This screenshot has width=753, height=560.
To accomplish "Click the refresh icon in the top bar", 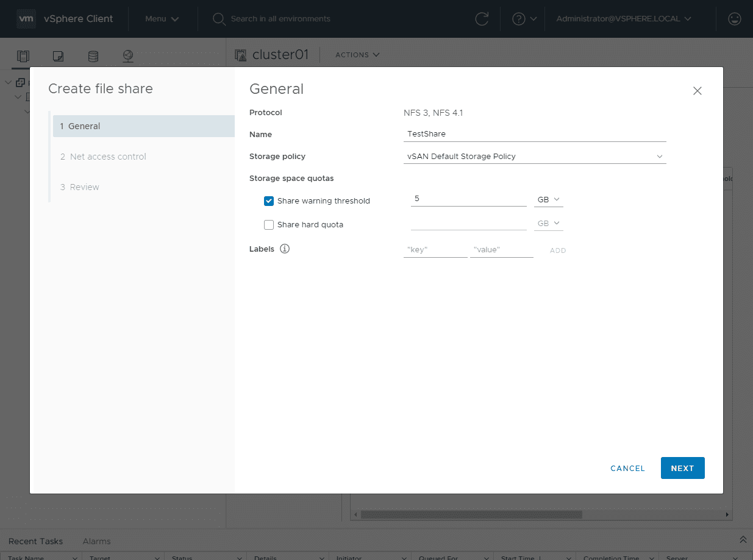I will pos(482,19).
